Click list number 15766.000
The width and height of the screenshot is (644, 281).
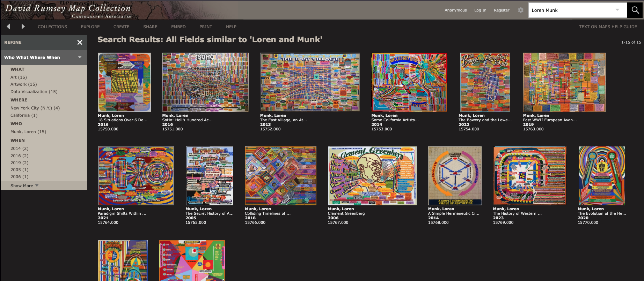[255, 222]
